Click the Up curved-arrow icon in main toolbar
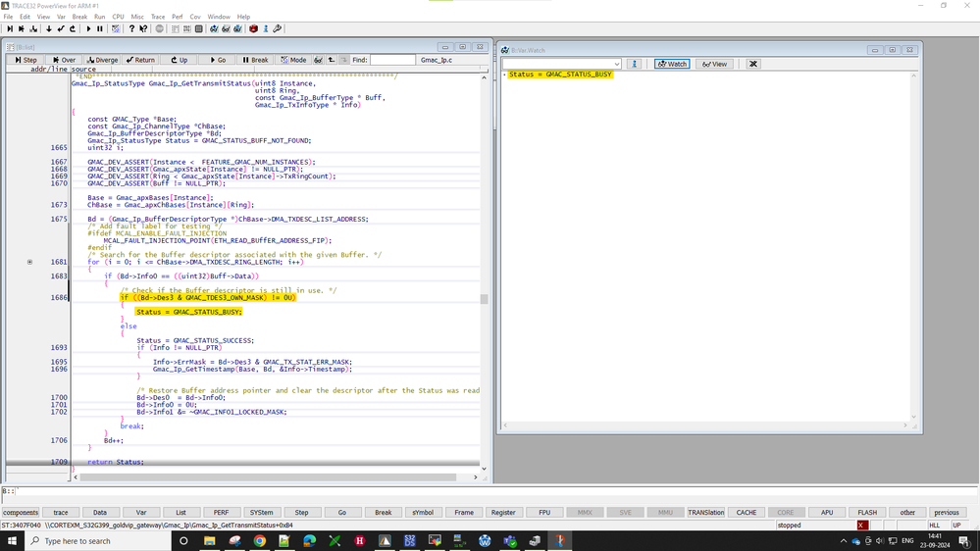 click(x=73, y=28)
